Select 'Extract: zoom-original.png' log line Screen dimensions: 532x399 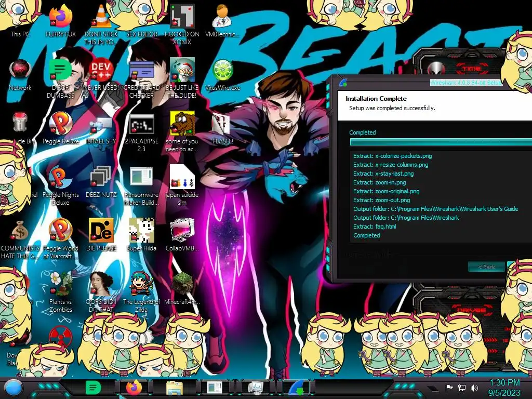point(386,191)
